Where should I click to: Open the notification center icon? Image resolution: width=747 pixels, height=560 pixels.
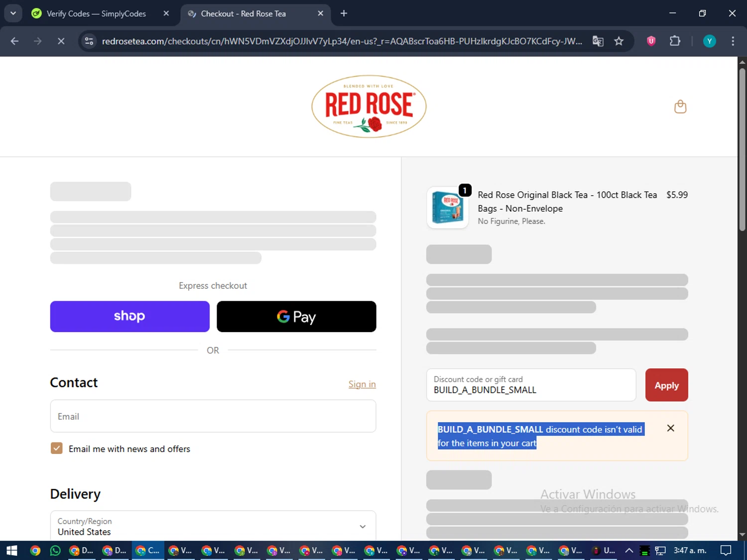click(x=726, y=551)
